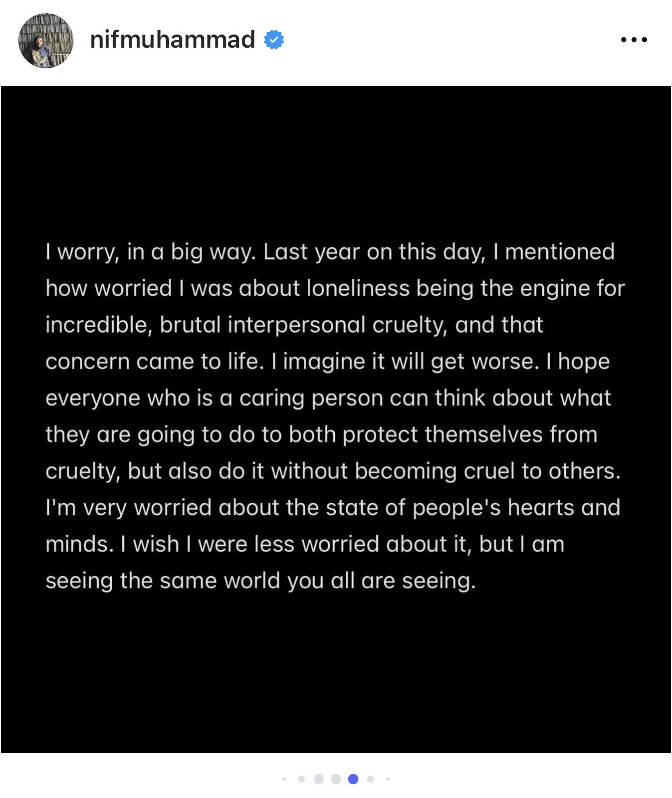The height and width of the screenshot is (798, 672).
Task: Click the blue verified badge
Action: click(x=274, y=40)
